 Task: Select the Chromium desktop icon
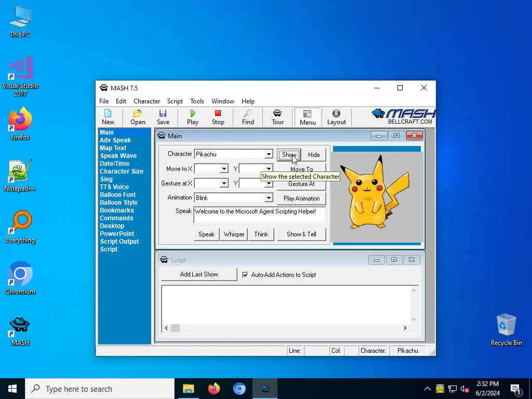[x=20, y=278]
